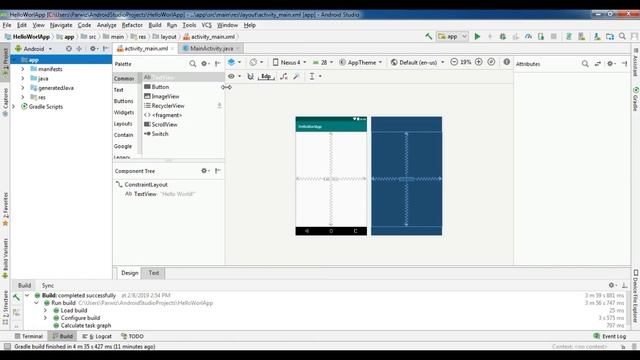Run the app with green play button
The height and width of the screenshot is (360, 640).
pos(477,36)
